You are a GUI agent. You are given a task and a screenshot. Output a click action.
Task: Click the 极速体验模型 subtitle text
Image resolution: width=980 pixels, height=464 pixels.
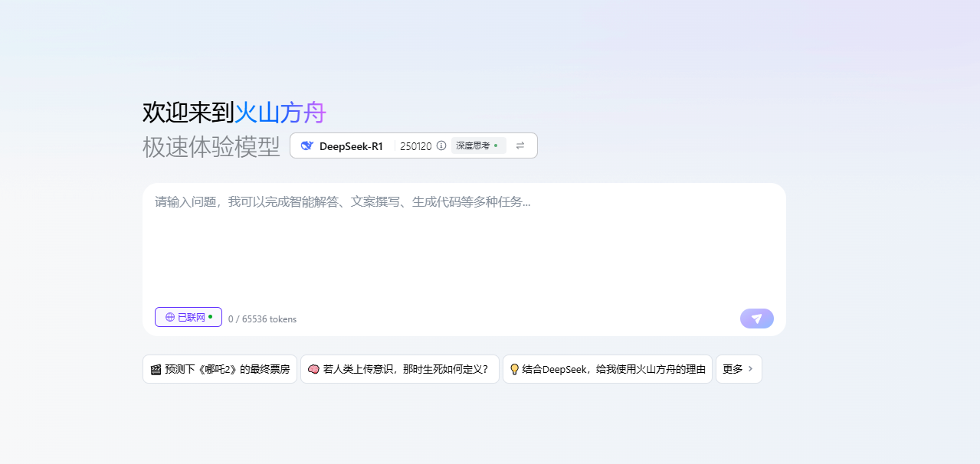pos(211,146)
